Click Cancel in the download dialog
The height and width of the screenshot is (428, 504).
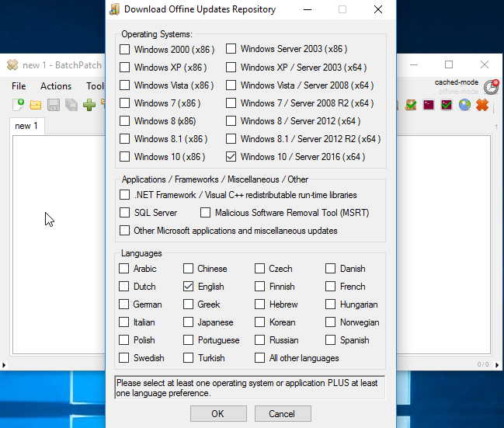283,413
